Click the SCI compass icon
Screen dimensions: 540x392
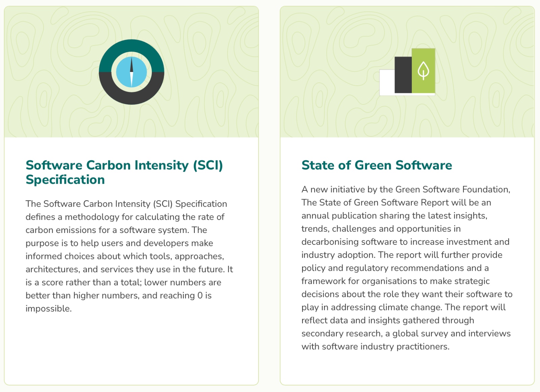click(132, 72)
